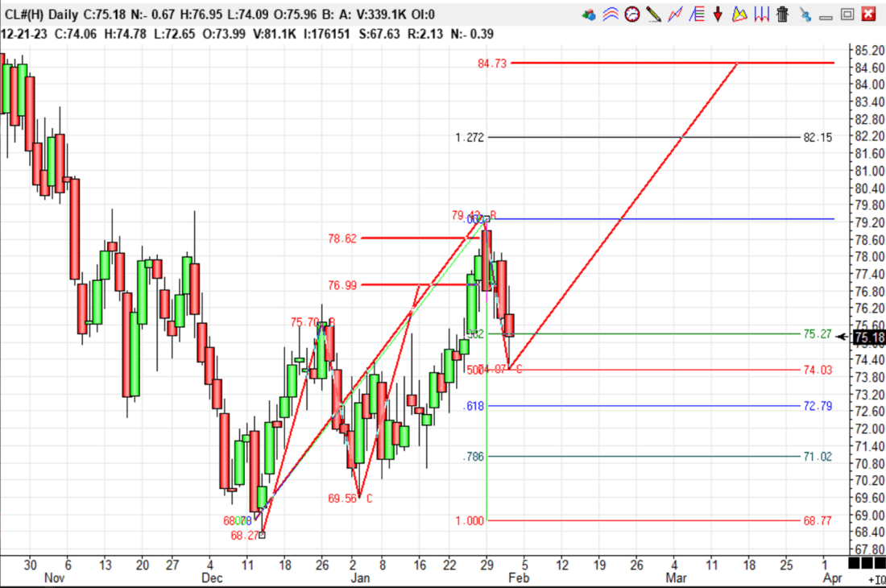Select the yellow triangle pattern tool
Screen dimensions: 886x588
point(739,14)
